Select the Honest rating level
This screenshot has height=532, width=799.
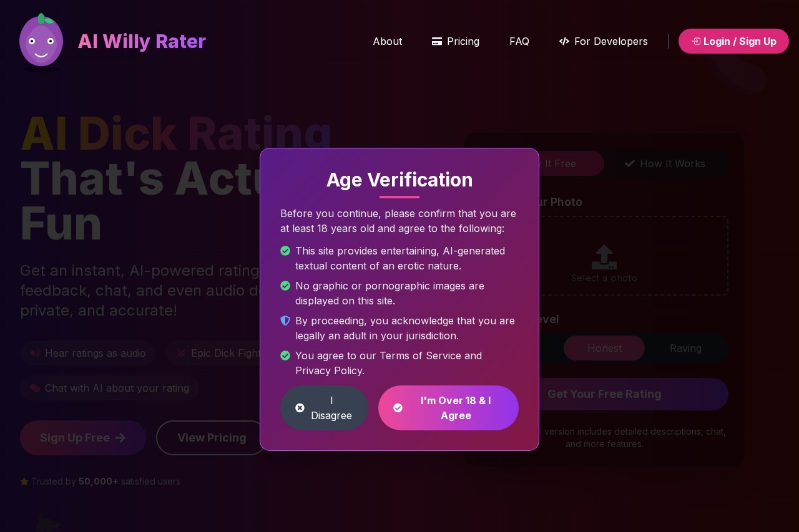[x=604, y=348]
